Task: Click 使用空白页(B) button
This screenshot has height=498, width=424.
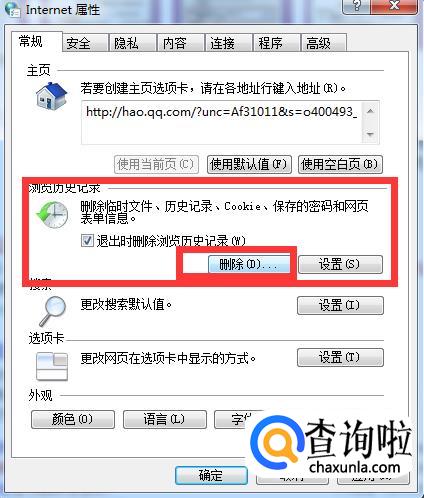Action: tap(340, 164)
